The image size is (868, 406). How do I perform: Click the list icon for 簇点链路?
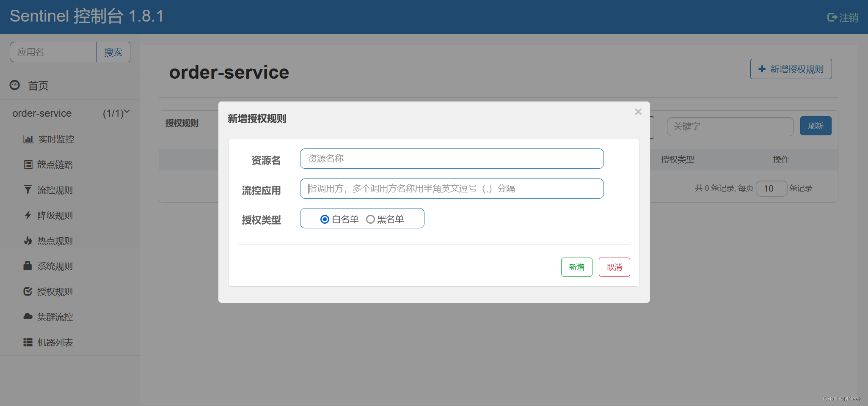pyautogui.click(x=28, y=165)
